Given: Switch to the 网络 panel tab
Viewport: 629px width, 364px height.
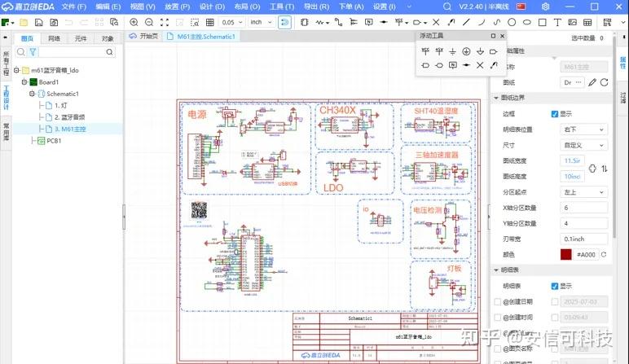Looking at the screenshot, I should (54, 38).
